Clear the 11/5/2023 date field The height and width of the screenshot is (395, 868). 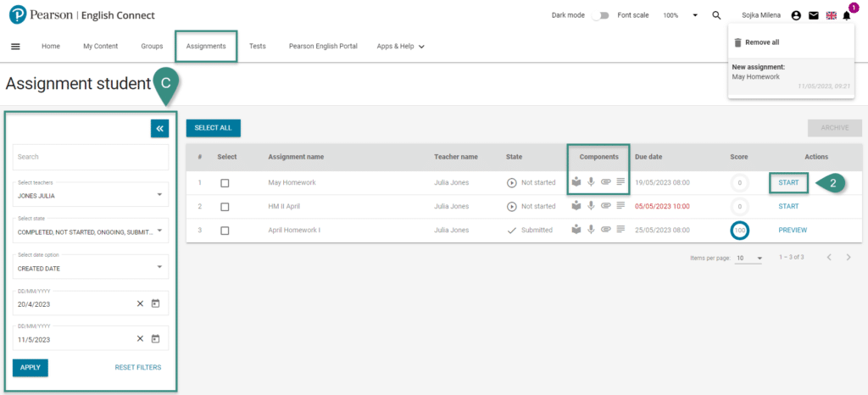point(141,339)
